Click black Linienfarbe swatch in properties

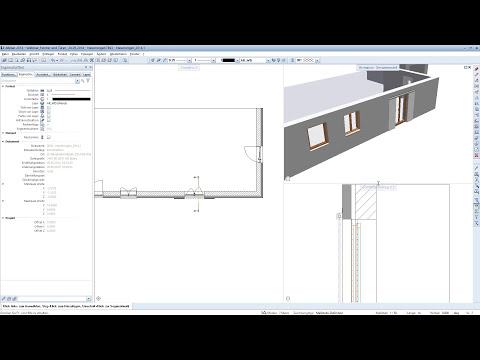(x=71, y=99)
